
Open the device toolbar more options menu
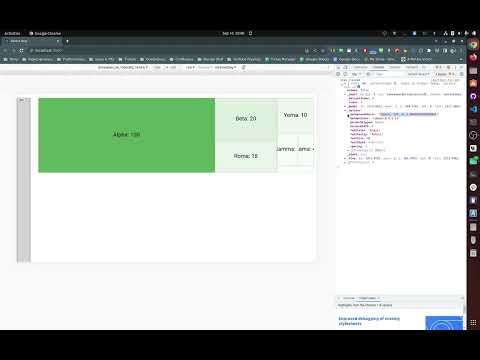tap(329, 67)
